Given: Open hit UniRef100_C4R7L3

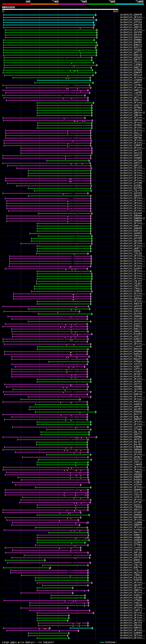Looking at the screenshot, I should click(x=131, y=610).
